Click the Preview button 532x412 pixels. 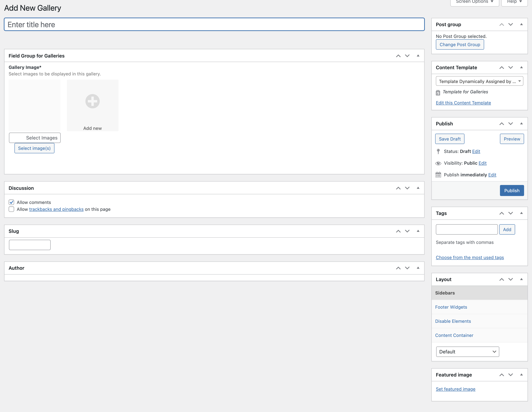click(512, 139)
